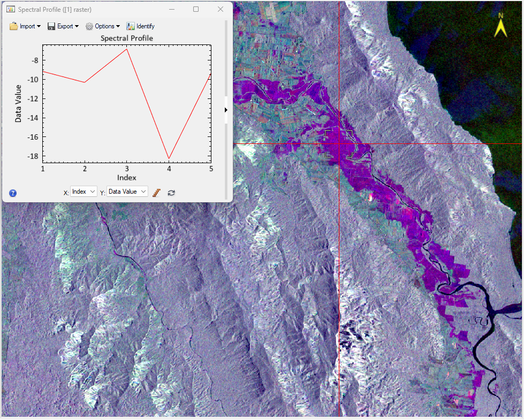The width and height of the screenshot is (524, 420).
Task: Click the Options gear icon
Action: [89, 26]
